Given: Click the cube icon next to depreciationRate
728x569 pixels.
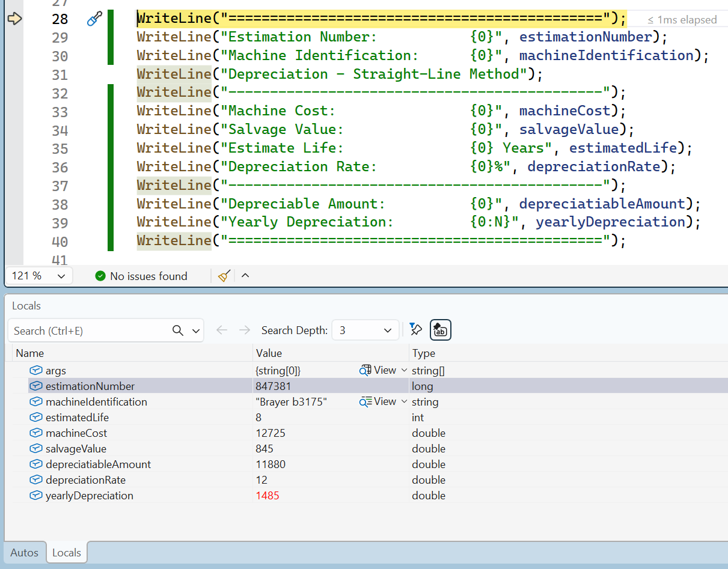Looking at the screenshot, I should pos(36,480).
